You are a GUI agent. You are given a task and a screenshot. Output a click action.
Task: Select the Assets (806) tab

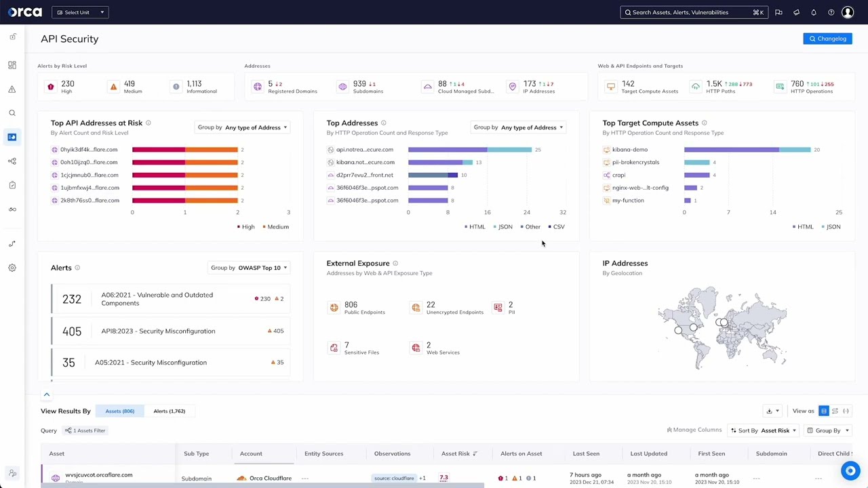pyautogui.click(x=119, y=411)
